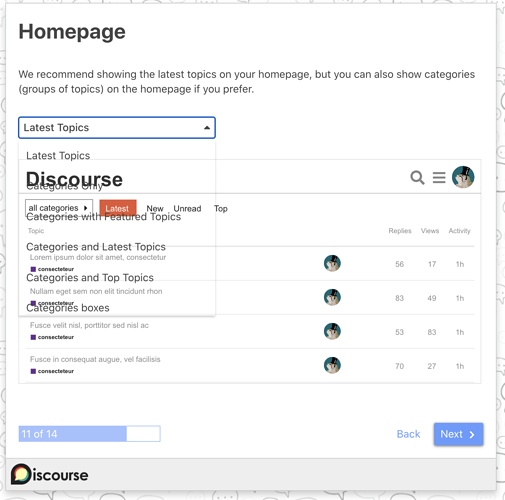The image size is (505, 500).
Task: Click the 11 of 14 progress bar
Action: 89,434
